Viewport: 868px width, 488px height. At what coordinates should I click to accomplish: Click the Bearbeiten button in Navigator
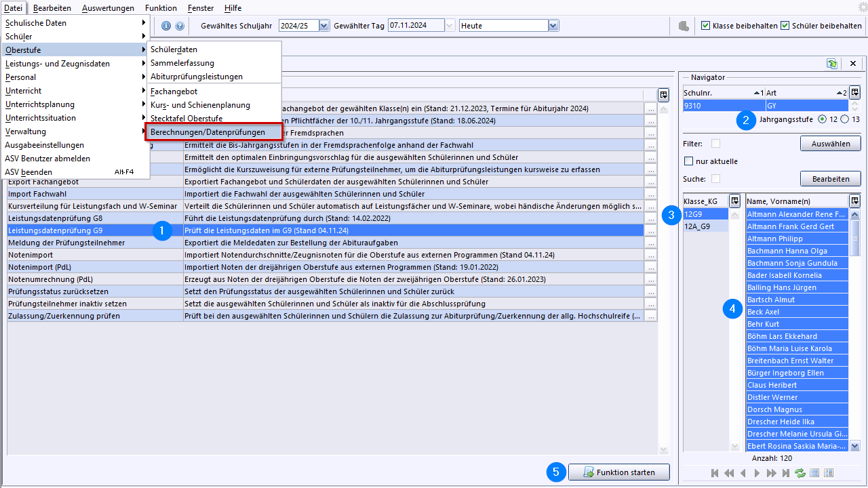[x=831, y=179]
